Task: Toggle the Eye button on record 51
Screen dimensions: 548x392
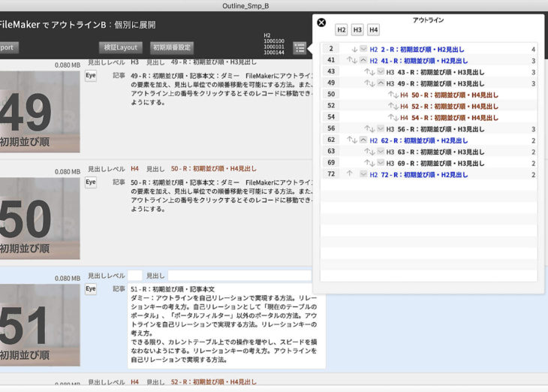Action: 91,289
